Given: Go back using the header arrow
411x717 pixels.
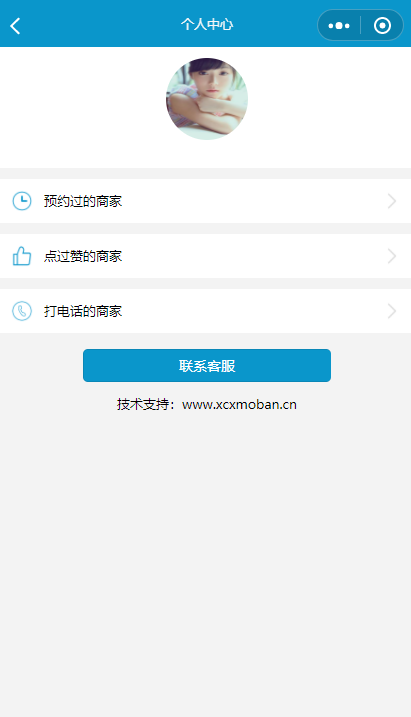Looking at the screenshot, I should click(x=15, y=26).
